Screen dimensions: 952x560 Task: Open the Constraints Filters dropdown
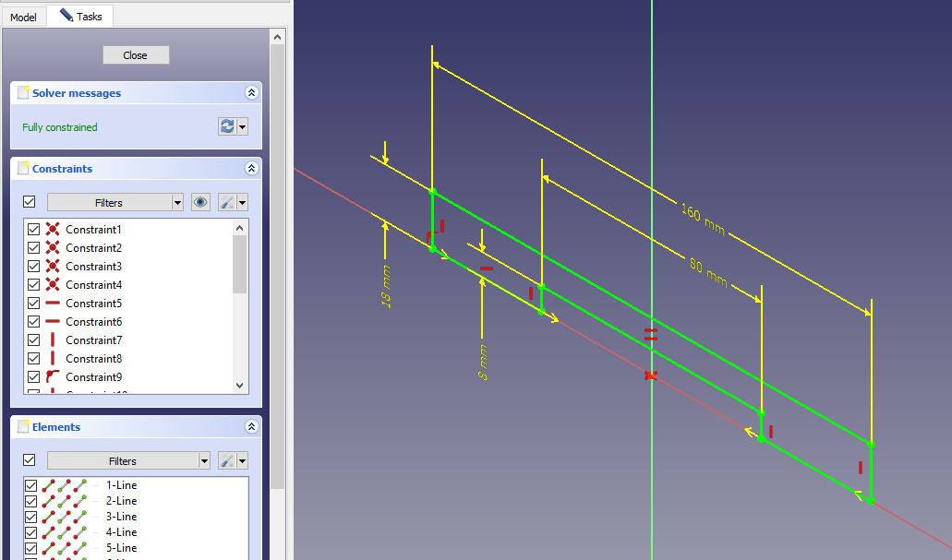click(x=115, y=202)
